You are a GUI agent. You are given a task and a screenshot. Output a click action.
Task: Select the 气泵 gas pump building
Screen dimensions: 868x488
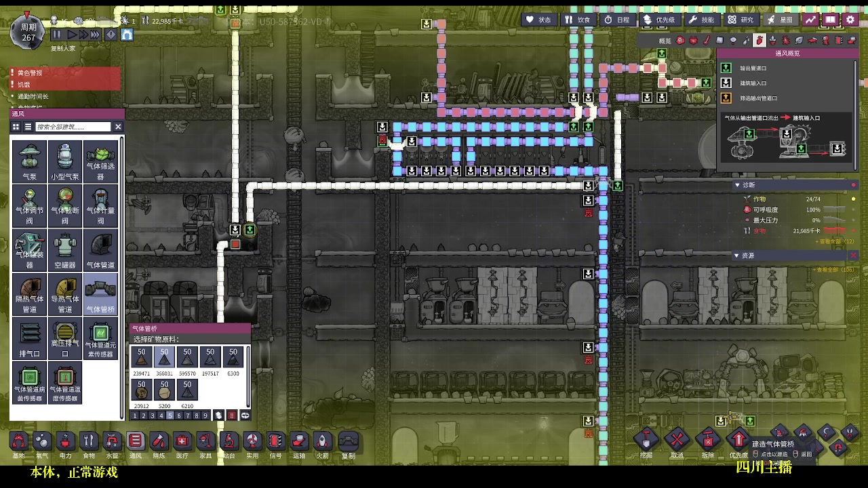[x=30, y=162]
